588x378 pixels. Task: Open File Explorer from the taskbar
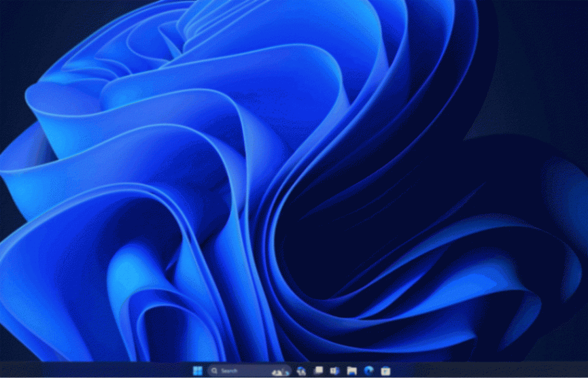point(351,371)
